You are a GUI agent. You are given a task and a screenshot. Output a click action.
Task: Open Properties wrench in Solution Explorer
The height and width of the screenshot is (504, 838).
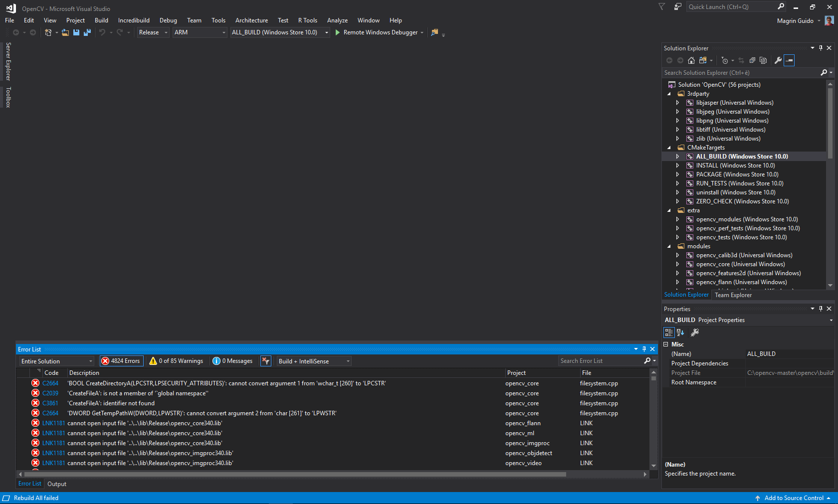point(778,60)
